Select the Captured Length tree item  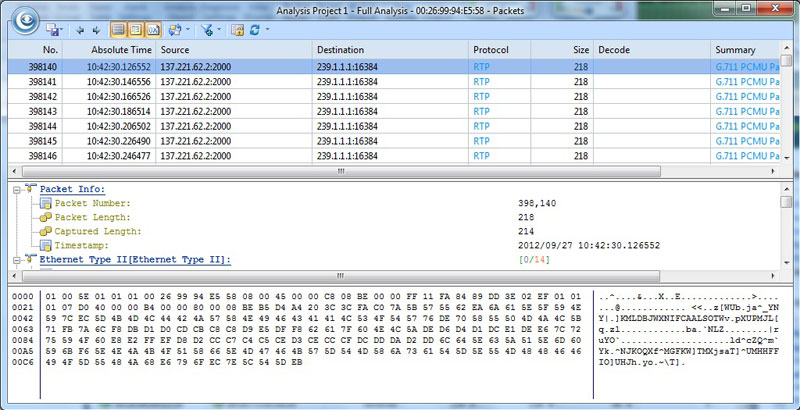tap(97, 232)
